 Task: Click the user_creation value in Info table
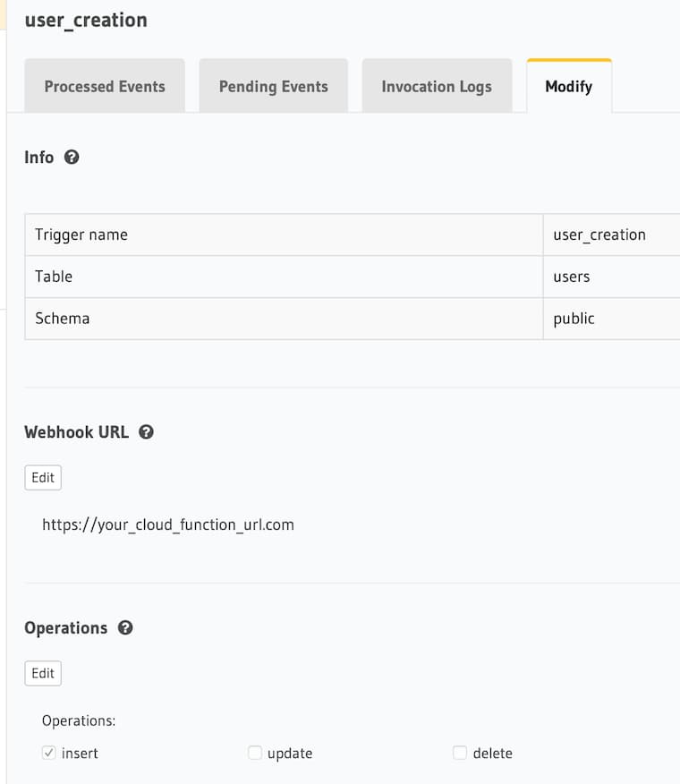click(599, 235)
